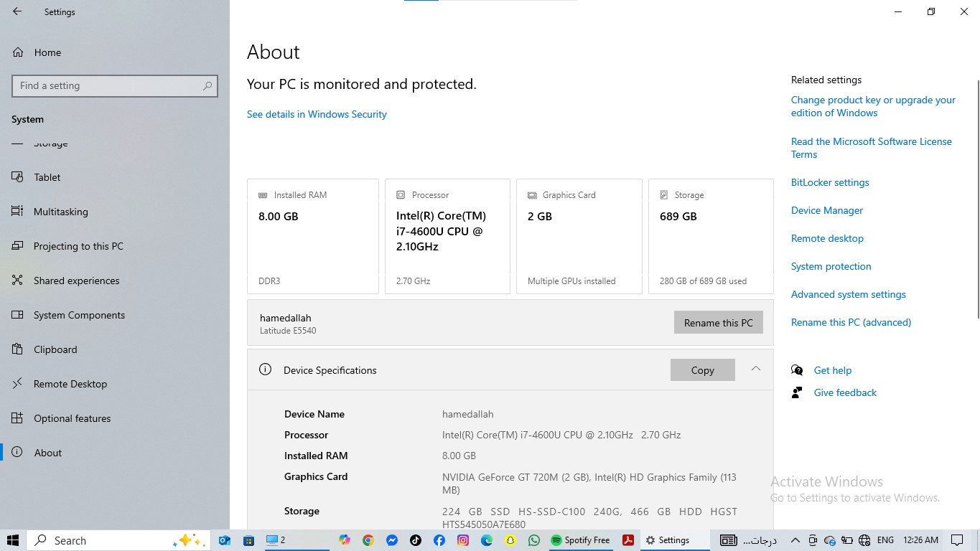Open Instagram from the taskbar

click(x=463, y=540)
